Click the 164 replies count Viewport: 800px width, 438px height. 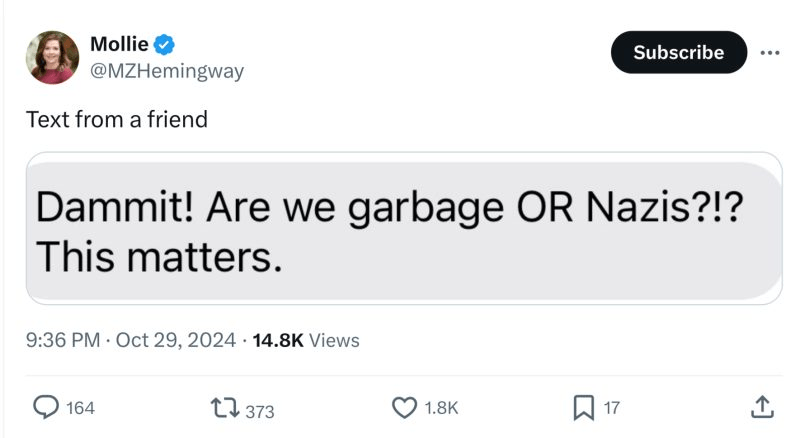[x=80, y=408]
